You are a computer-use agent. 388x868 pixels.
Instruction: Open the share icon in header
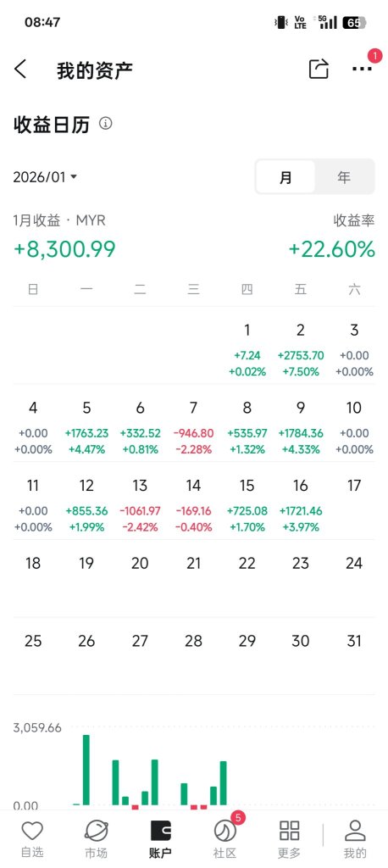coord(319,69)
